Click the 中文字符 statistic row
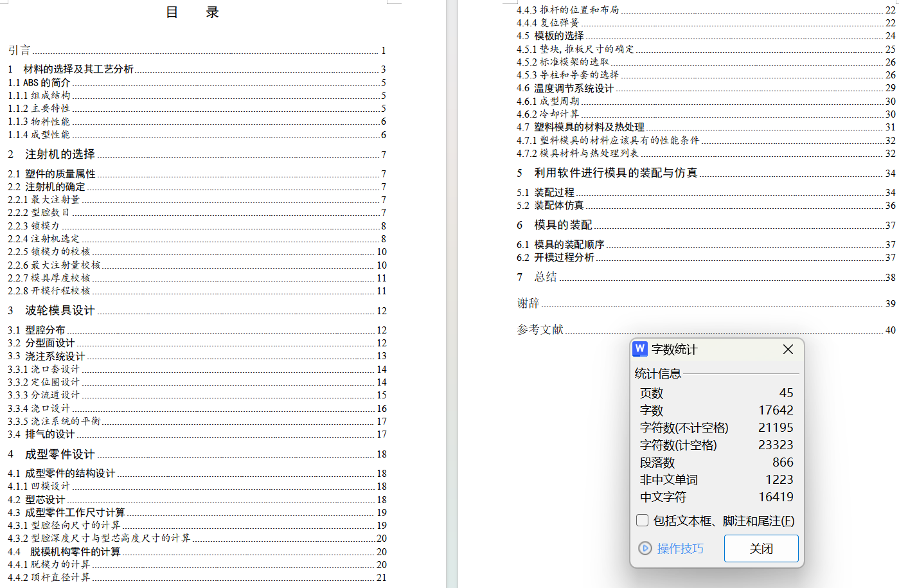 pos(717,497)
